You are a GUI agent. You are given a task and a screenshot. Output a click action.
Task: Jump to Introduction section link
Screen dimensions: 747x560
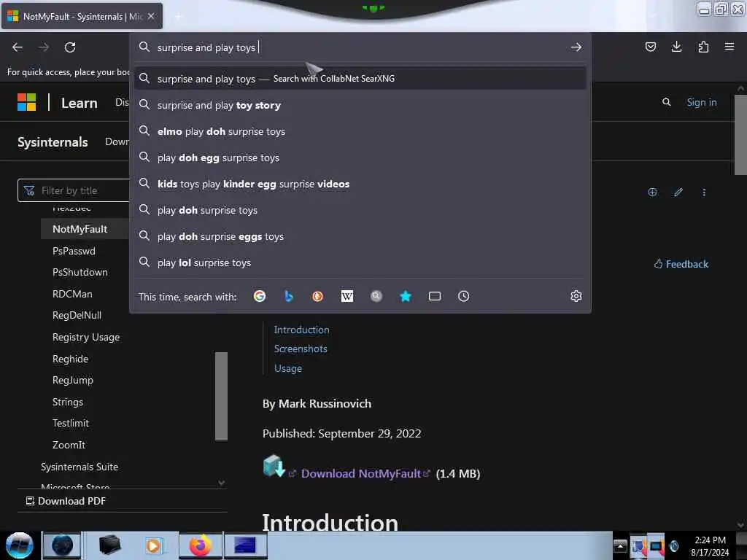click(301, 330)
